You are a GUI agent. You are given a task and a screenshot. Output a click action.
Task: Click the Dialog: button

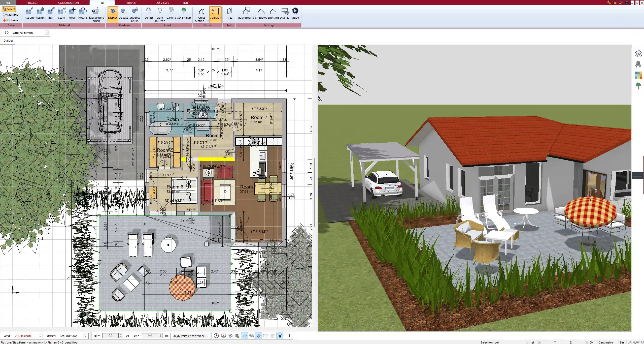point(8,41)
